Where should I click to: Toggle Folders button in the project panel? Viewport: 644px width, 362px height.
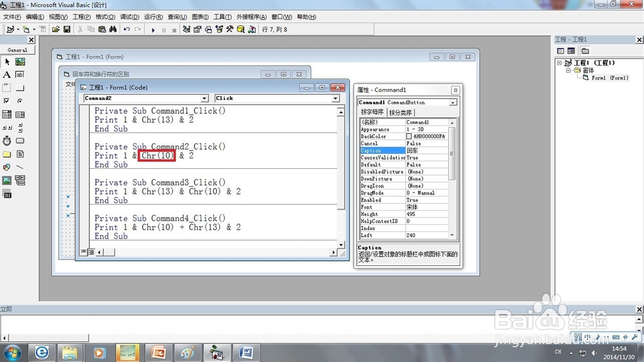pos(585,50)
